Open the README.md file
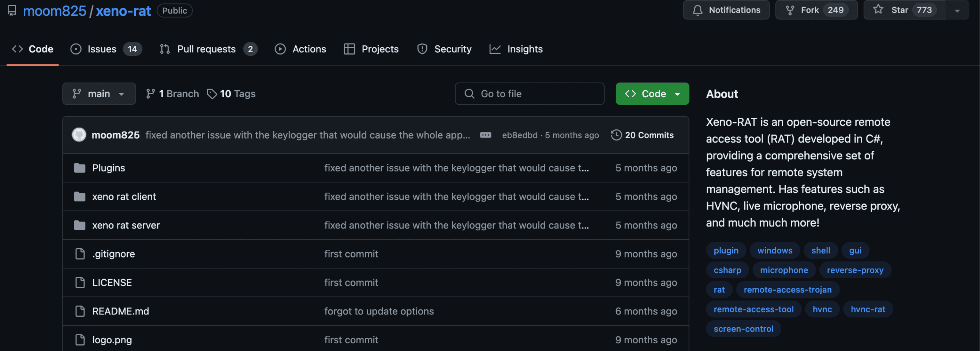This screenshot has height=351, width=980. coord(121,311)
